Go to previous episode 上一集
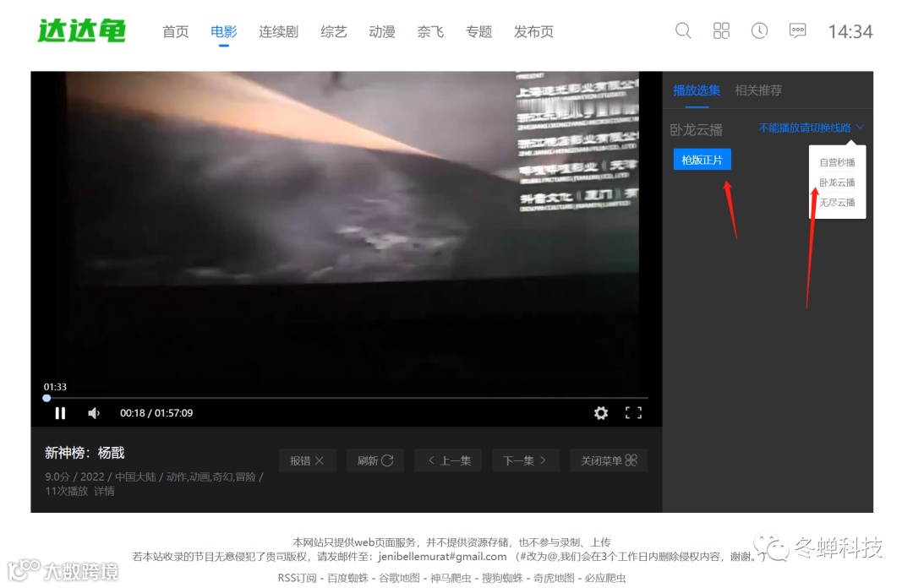Viewport: 913px width, 588px height. point(449,460)
